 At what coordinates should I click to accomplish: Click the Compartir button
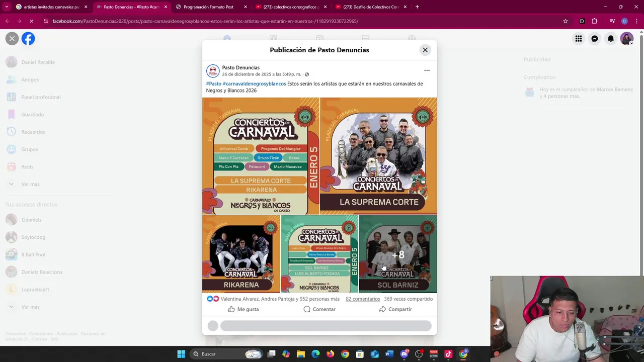(x=395, y=309)
